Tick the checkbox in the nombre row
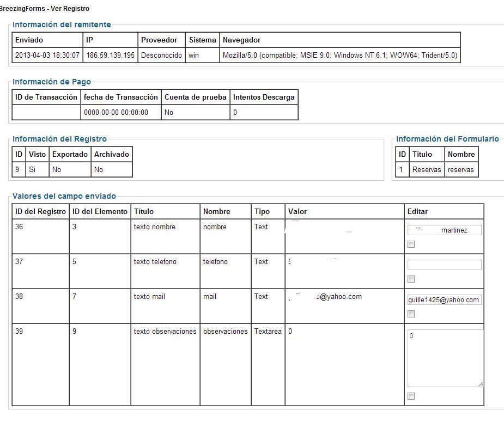 411,244
